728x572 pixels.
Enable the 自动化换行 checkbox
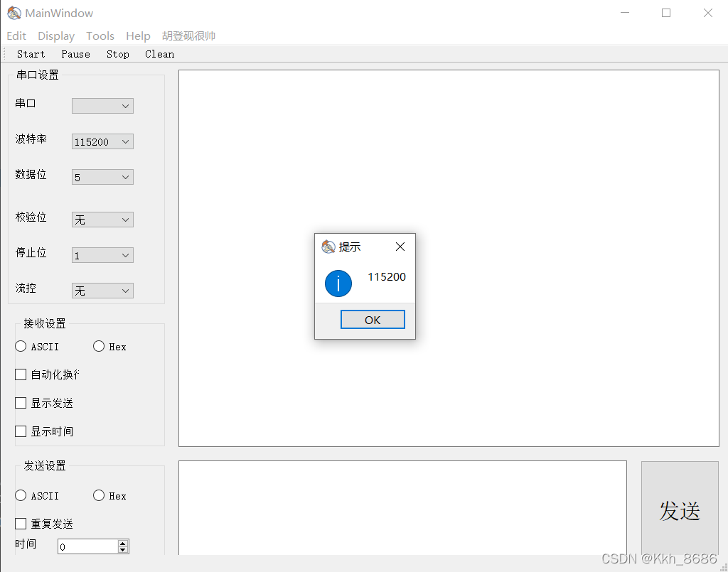pyautogui.click(x=48, y=374)
